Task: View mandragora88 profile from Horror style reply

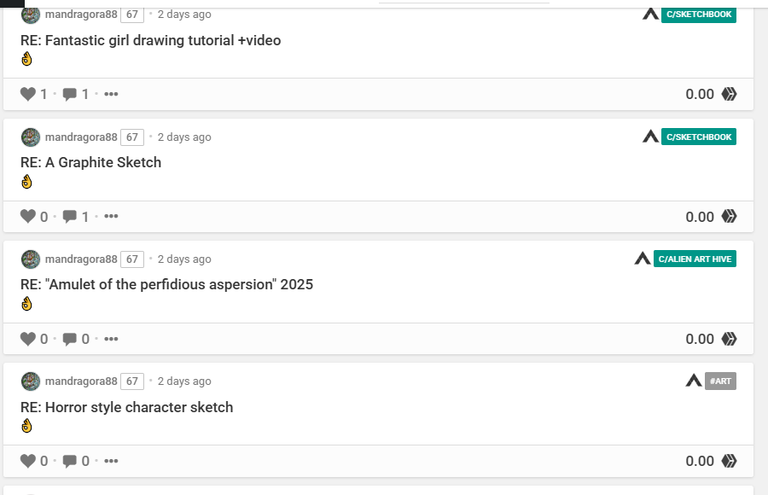Action: 81,381
